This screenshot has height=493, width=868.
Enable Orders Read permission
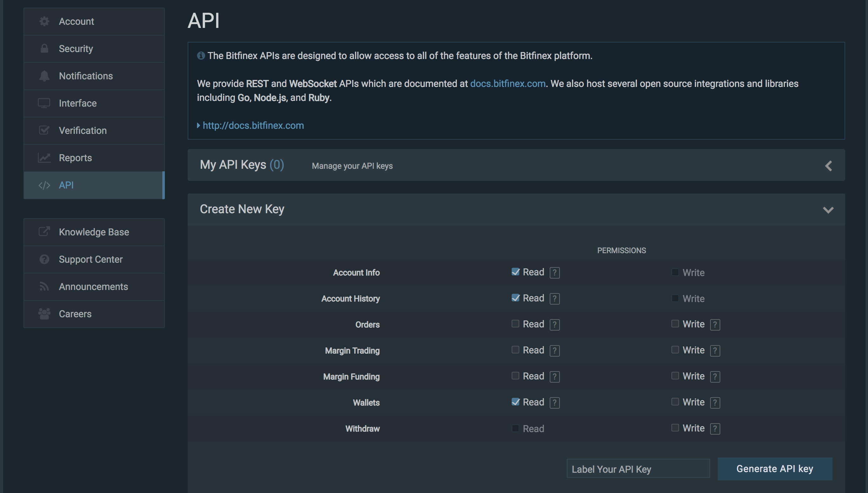515,324
